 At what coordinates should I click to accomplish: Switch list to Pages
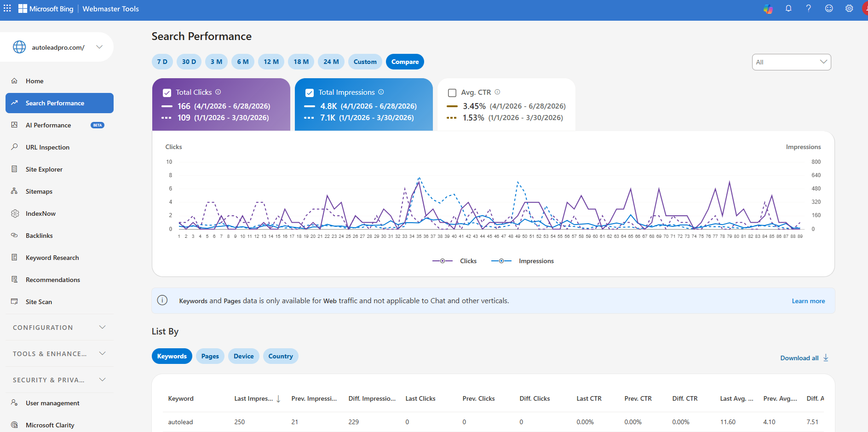[210, 356]
